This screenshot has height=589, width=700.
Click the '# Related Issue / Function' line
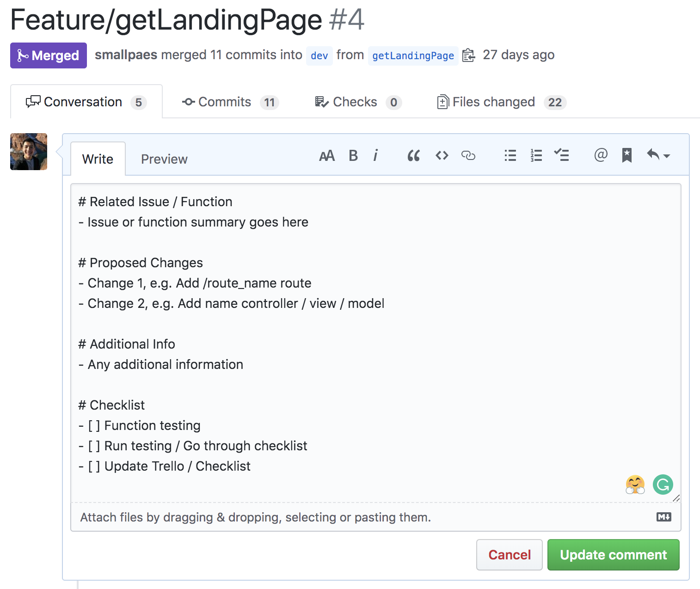point(155,202)
